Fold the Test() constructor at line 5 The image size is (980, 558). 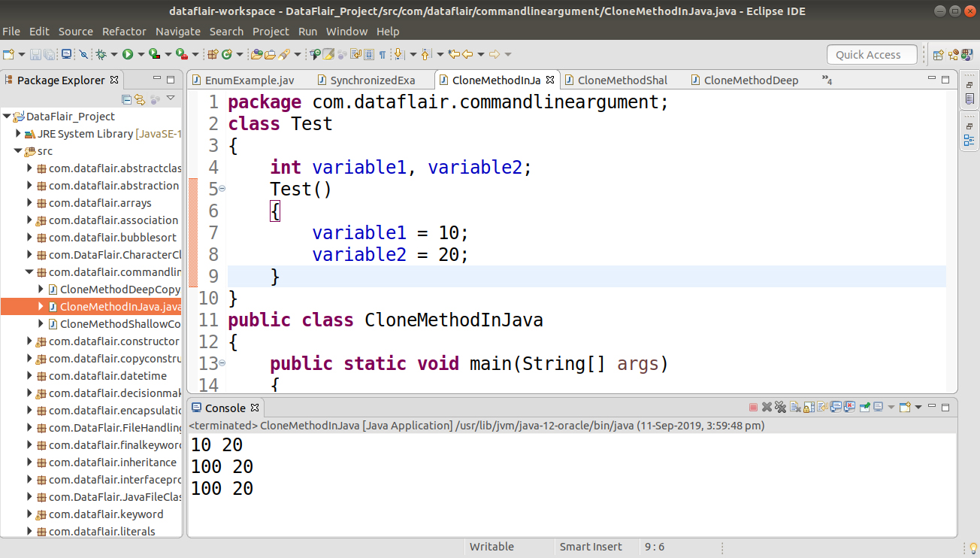coord(222,190)
